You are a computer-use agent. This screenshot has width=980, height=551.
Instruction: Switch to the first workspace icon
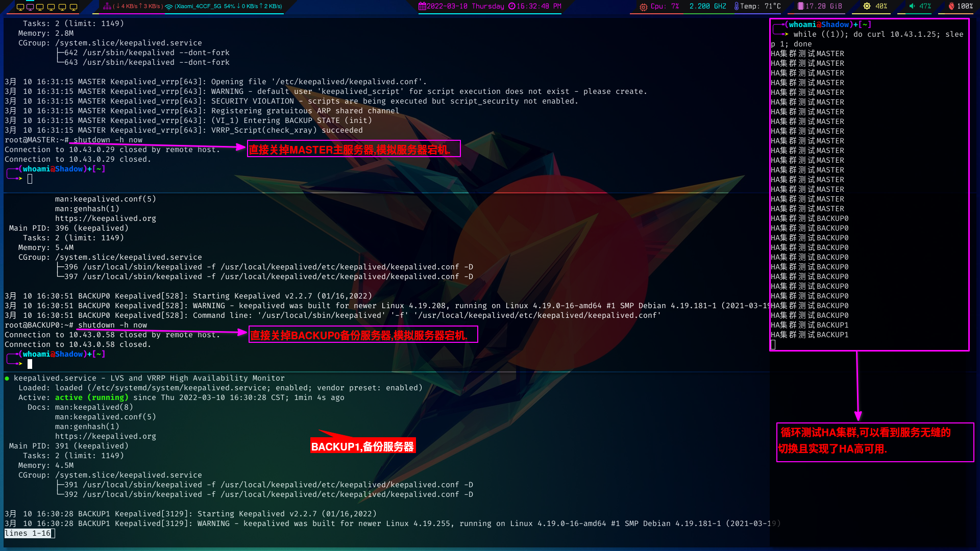[x=20, y=7]
